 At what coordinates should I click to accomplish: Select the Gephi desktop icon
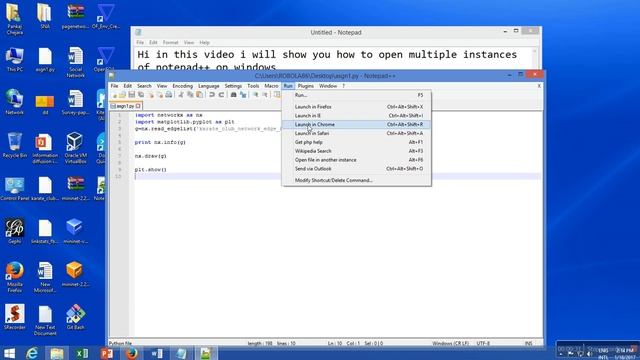click(x=15, y=231)
